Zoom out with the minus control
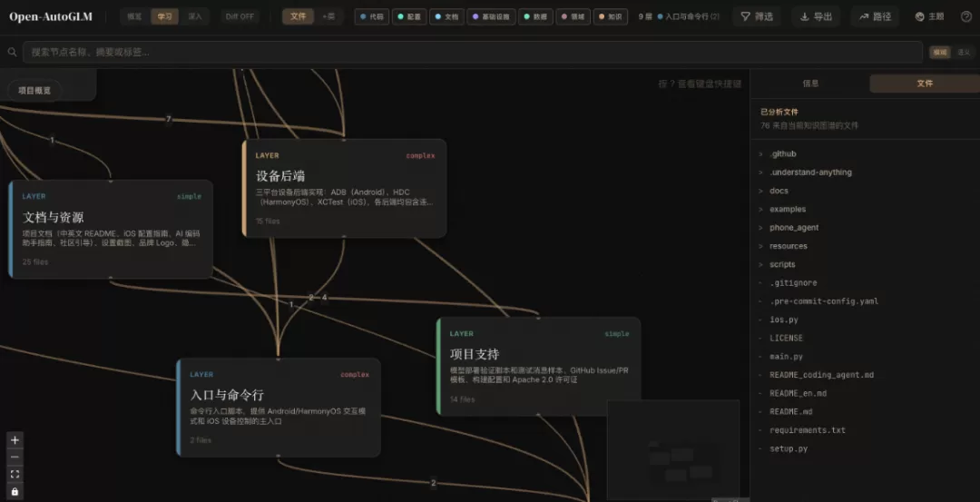 [15, 457]
